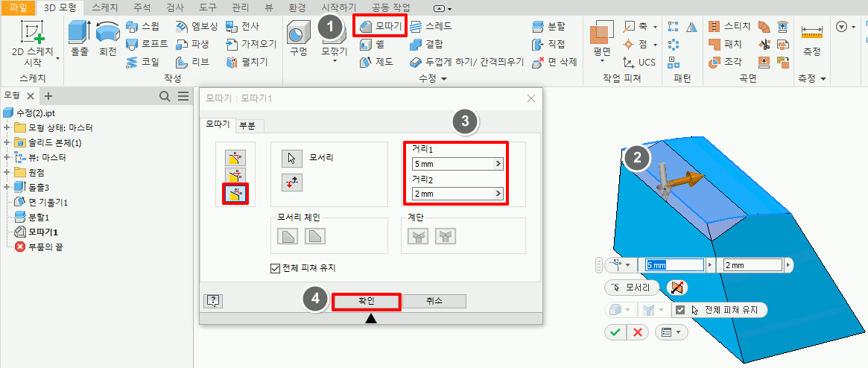Open the Hole (구멍) tool
The width and height of the screenshot is (868, 368).
tap(299, 37)
